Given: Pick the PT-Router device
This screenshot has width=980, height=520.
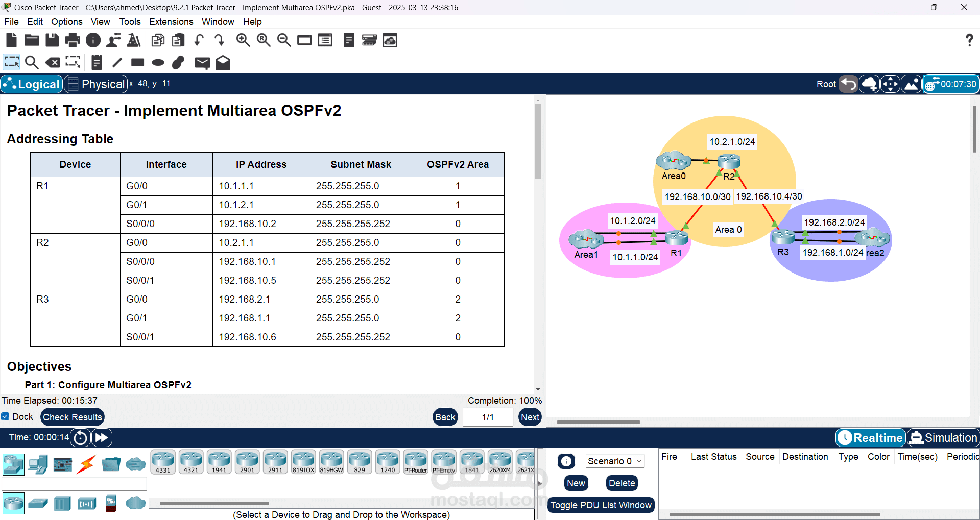Looking at the screenshot, I should coord(416,462).
